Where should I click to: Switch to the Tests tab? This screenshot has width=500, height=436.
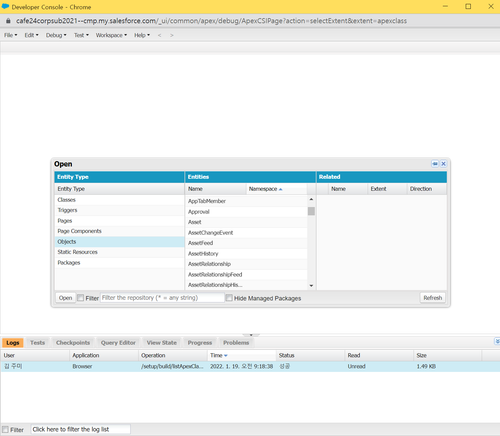point(37,343)
